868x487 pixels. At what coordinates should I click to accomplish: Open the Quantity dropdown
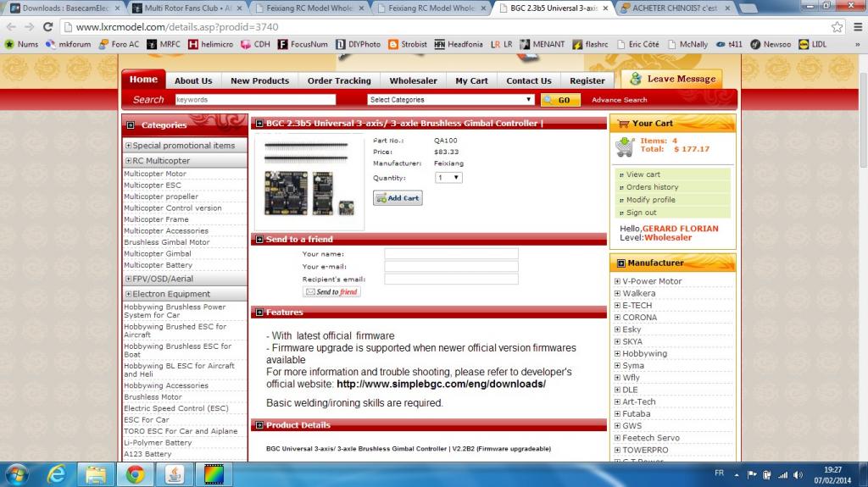pos(448,178)
